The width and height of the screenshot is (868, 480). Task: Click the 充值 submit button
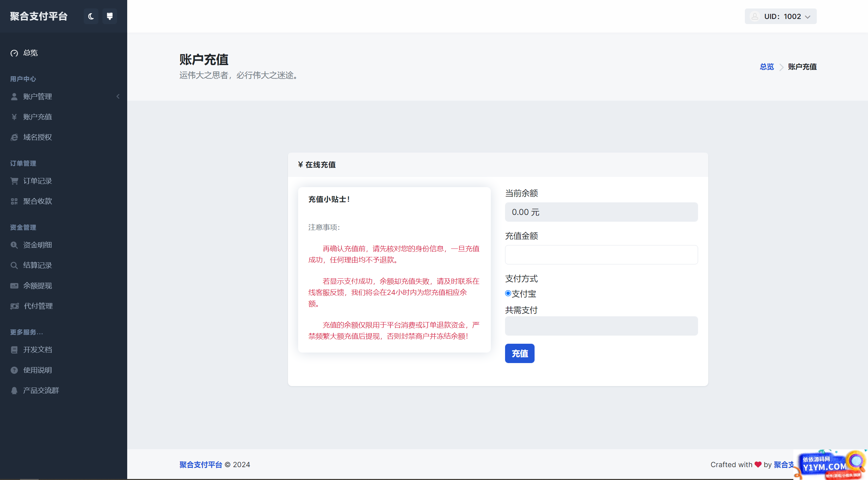point(520,353)
